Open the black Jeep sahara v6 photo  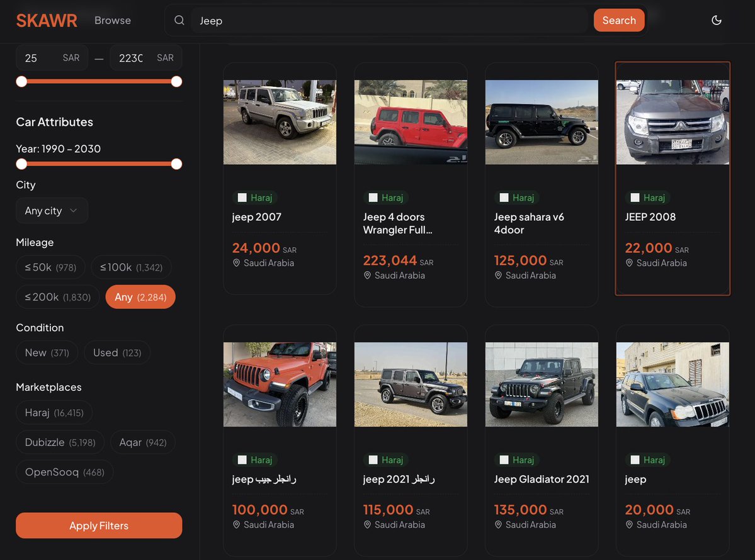[x=542, y=122]
